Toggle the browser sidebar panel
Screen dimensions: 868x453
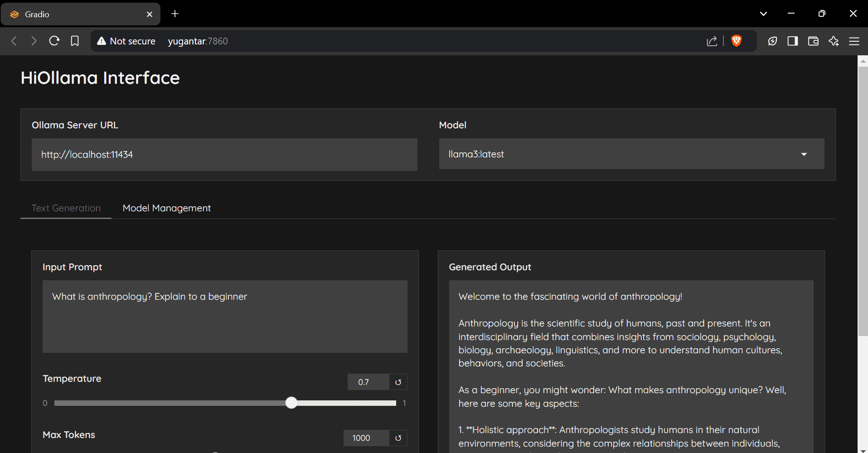[792, 41]
